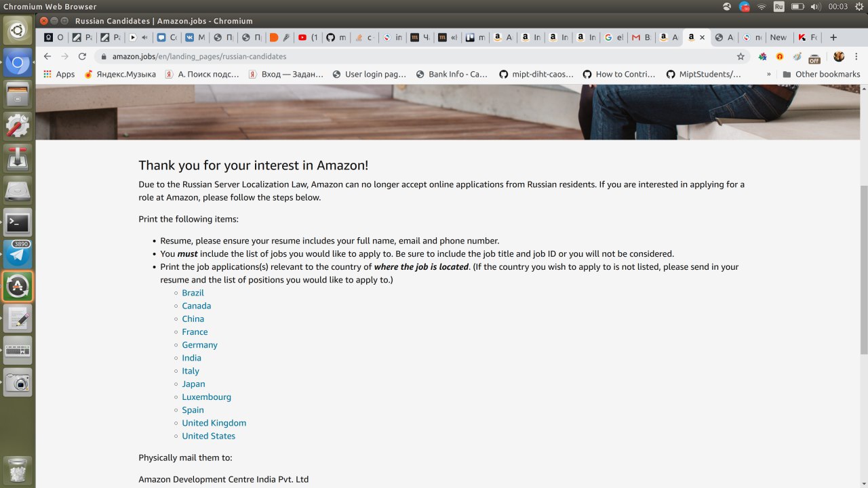The width and height of the screenshot is (868, 488).
Task: Click 'Amazon Development Centre India Pvt. Ltd' text
Action: [x=223, y=479]
